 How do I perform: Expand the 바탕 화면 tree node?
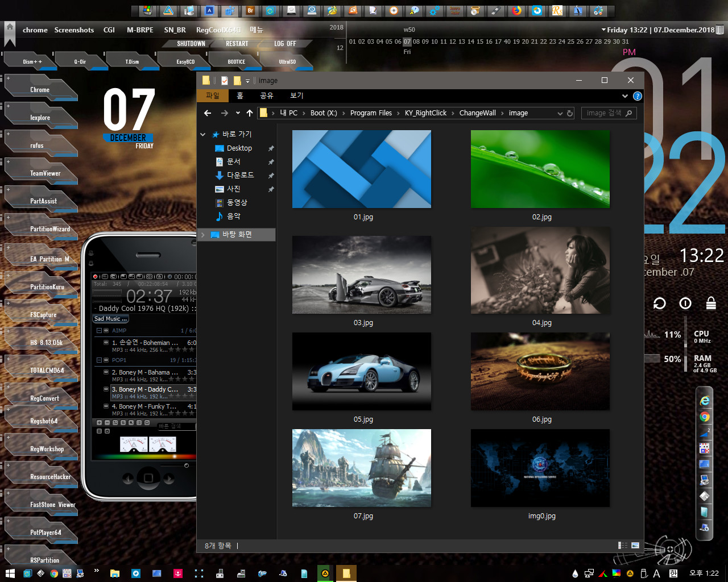point(203,235)
